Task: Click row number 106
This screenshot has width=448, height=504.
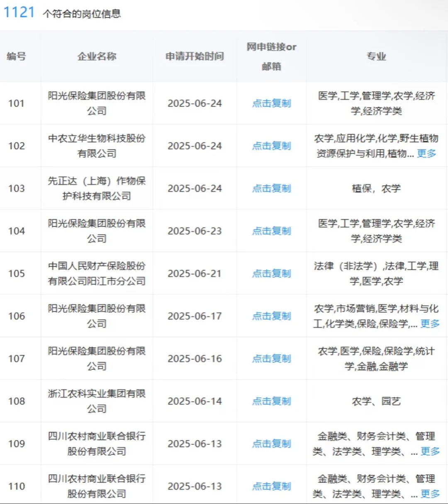Action: [17, 316]
